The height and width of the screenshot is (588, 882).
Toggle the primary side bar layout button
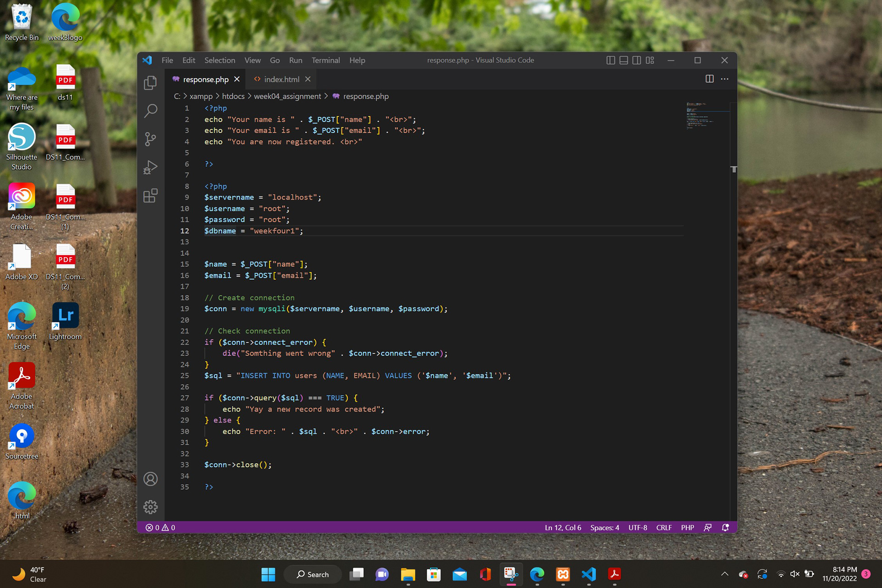point(611,60)
